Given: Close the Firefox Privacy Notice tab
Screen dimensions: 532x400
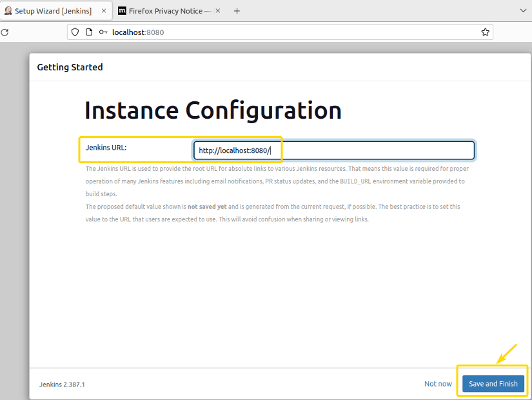Looking at the screenshot, I should click(218, 11).
